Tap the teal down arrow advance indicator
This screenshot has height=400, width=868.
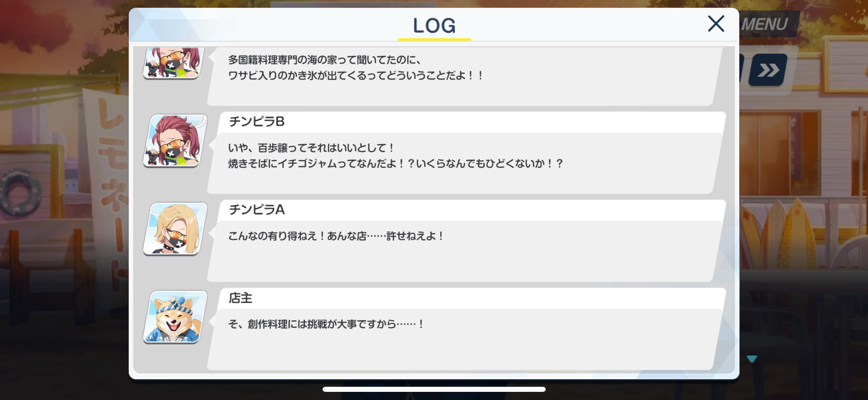752,359
